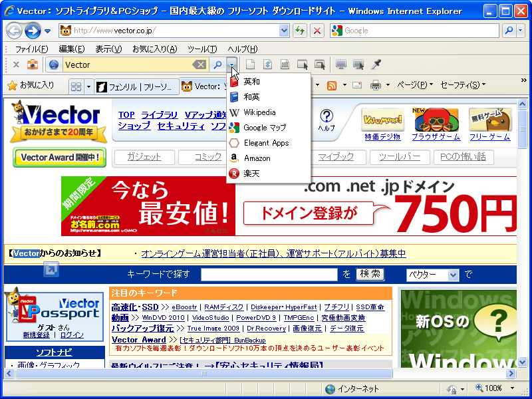Open the ファイル(F) menu
Screen dimensions: 532x399
coord(31,49)
